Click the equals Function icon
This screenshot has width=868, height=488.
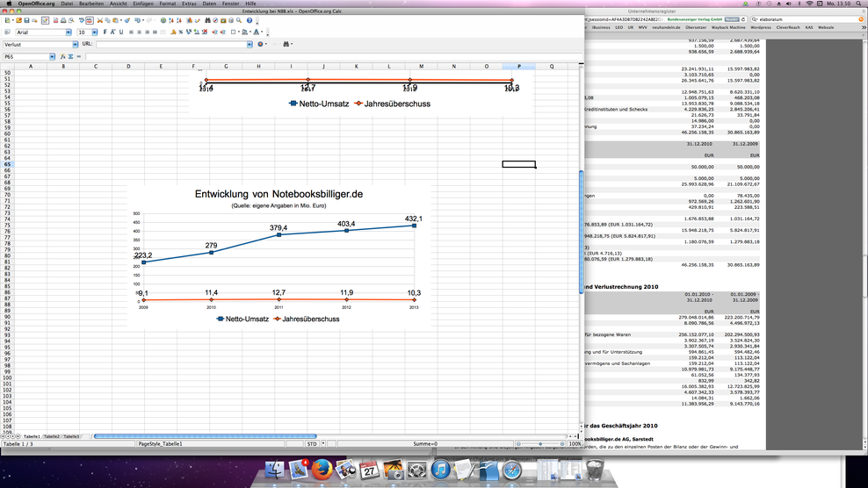(x=78, y=56)
